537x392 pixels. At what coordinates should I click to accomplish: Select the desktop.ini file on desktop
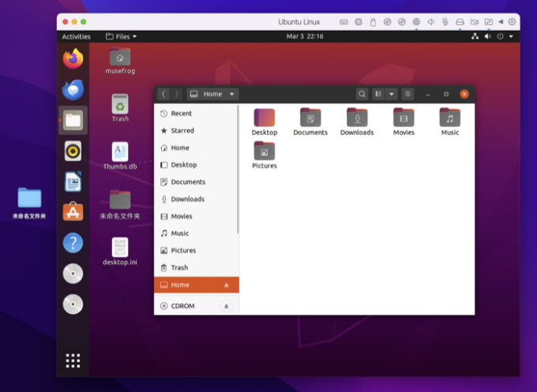120,252
